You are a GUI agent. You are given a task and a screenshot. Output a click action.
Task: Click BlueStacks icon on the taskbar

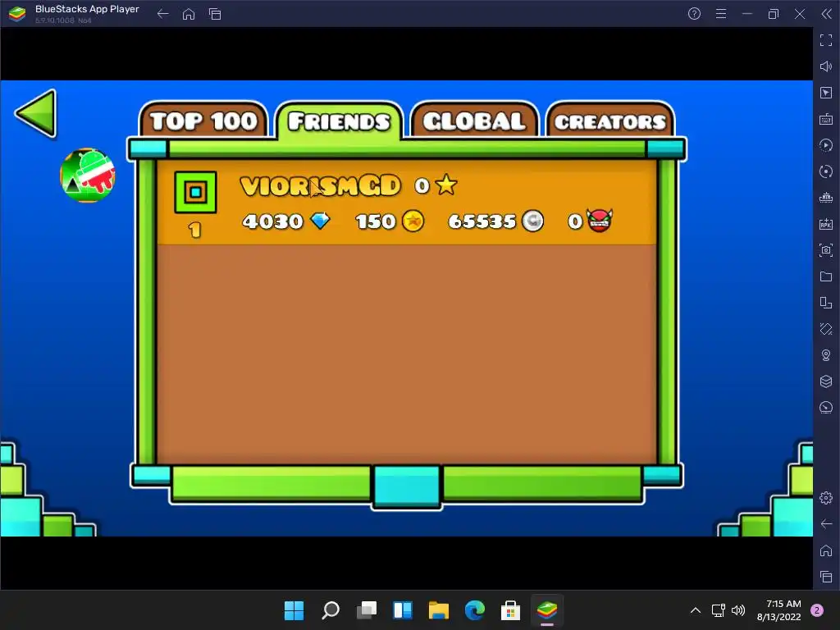547,610
